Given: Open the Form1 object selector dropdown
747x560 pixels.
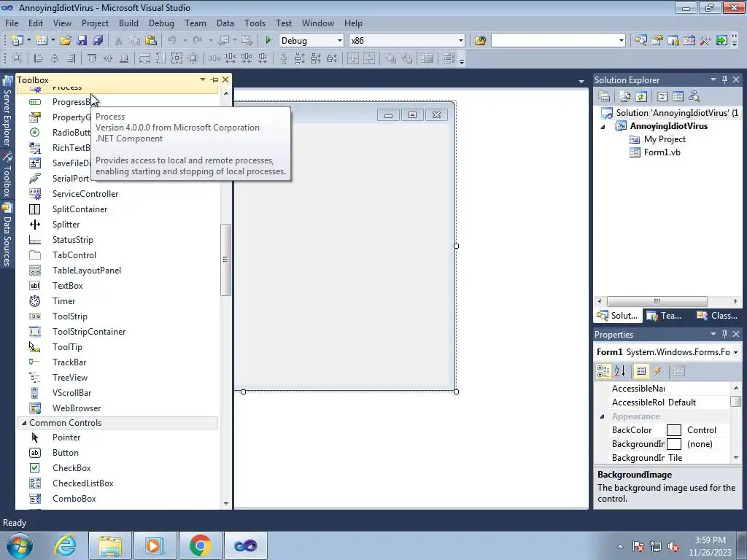Looking at the screenshot, I should [x=735, y=352].
